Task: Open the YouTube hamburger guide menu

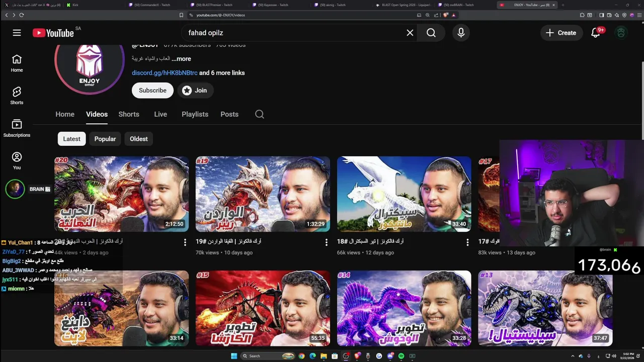Action: click(x=17, y=33)
